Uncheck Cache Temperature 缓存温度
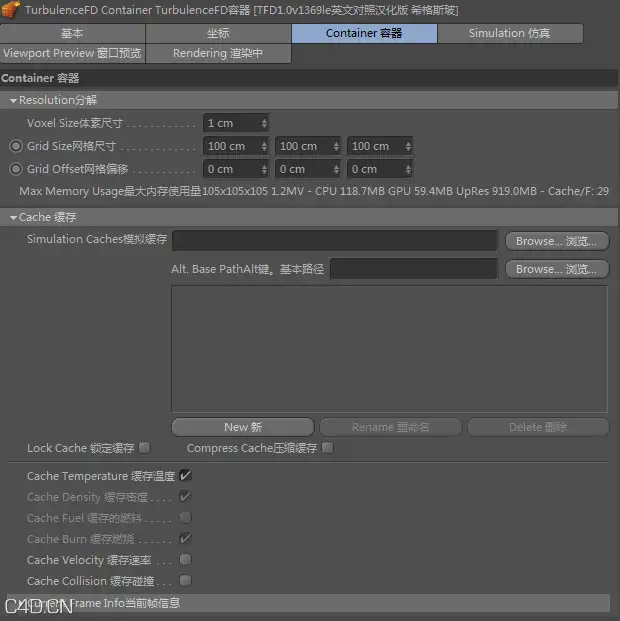620x621 pixels. click(185, 475)
